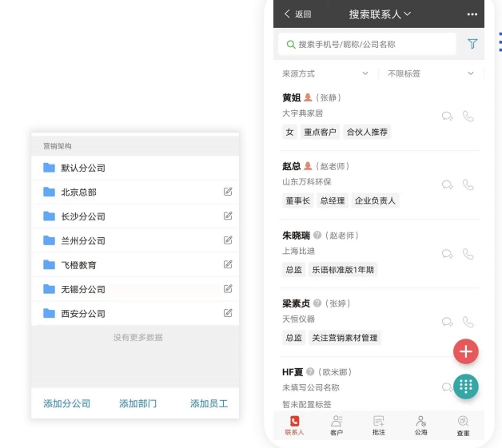Open the 无锡分公司 folder

click(x=135, y=289)
